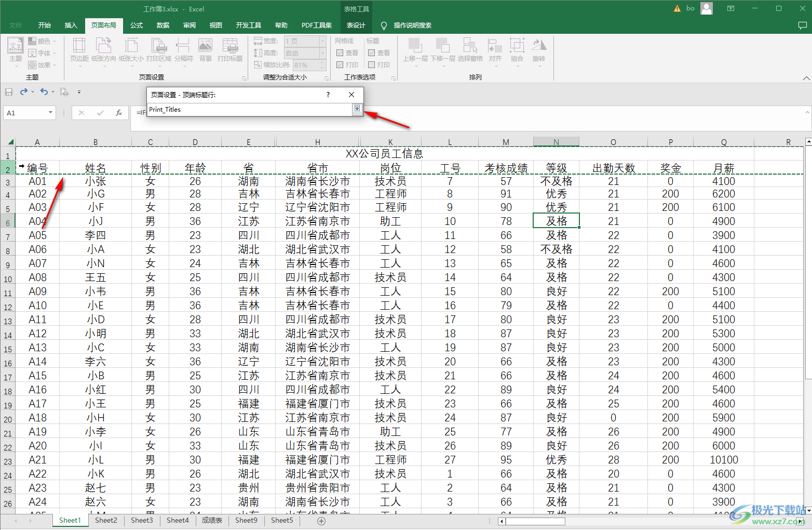812x530 pixels.
Task: Click the print preview icon in quick access toolbar
Action: coord(64,92)
